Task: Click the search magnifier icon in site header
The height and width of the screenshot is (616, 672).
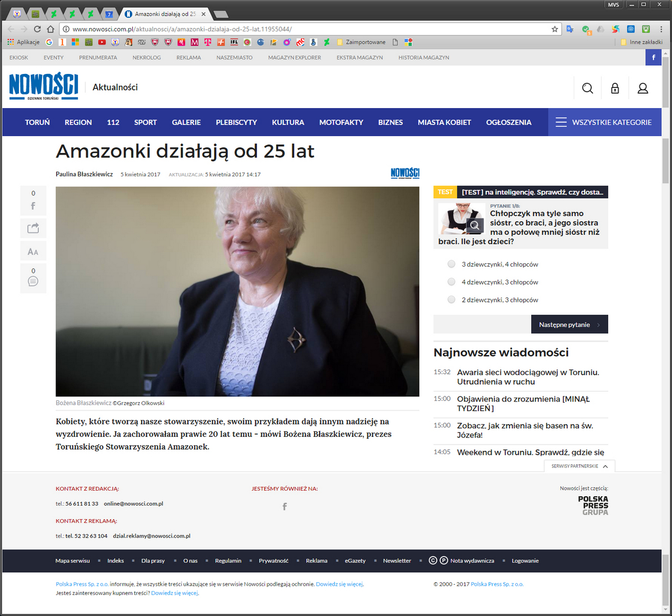Action: pyautogui.click(x=587, y=88)
